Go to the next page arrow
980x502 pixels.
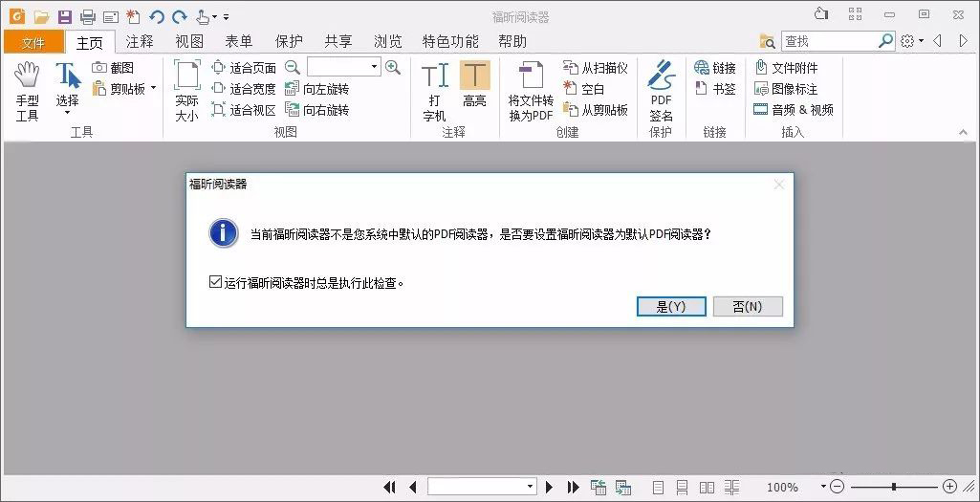[550, 487]
